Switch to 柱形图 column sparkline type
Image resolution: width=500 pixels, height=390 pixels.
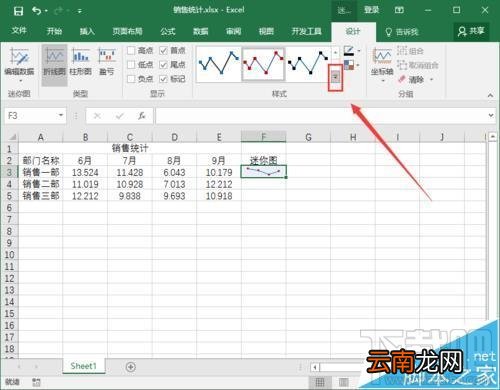point(80,62)
